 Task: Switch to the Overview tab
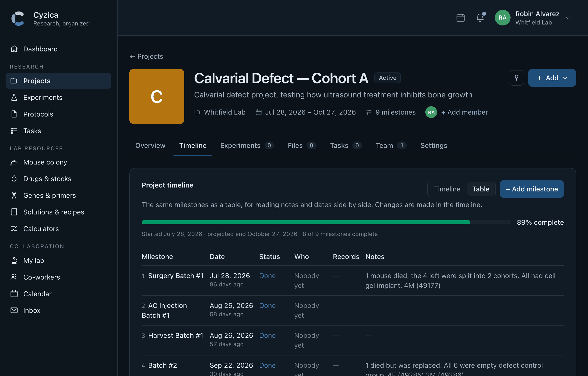click(150, 145)
